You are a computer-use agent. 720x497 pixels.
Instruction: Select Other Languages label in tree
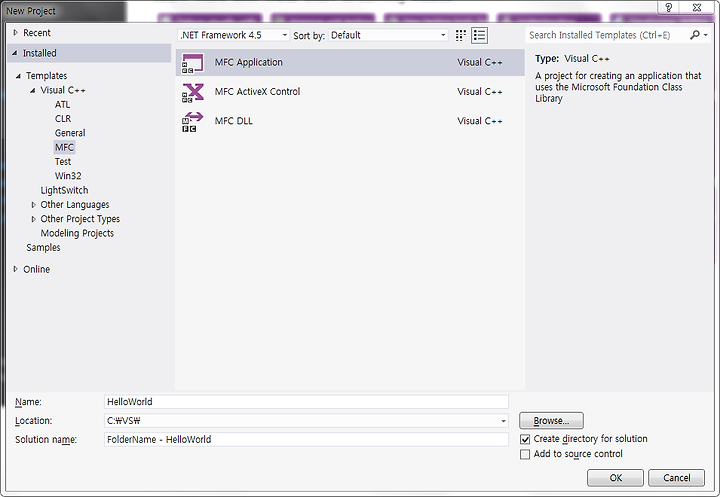point(75,205)
